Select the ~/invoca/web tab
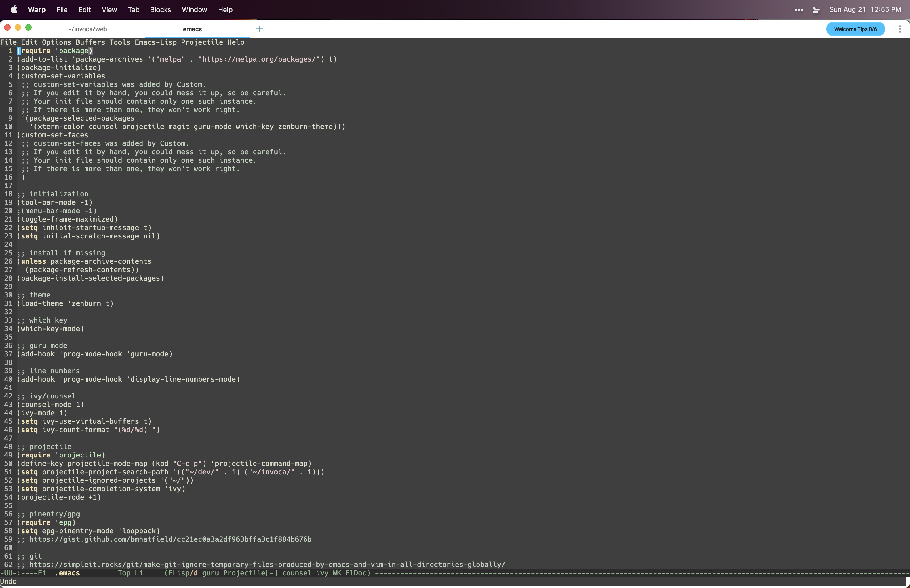Screen dimensions: 910x588 tap(87, 29)
